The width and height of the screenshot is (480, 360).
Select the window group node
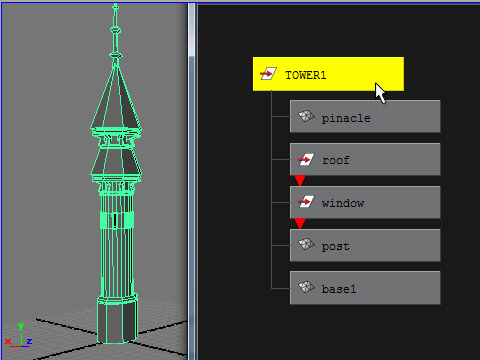click(x=365, y=202)
